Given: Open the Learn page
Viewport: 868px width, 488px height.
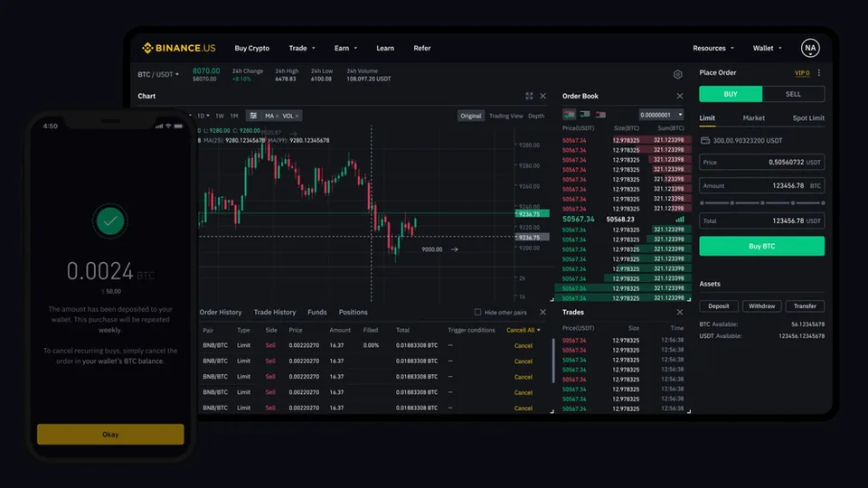Looking at the screenshot, I should coord(385,48).
